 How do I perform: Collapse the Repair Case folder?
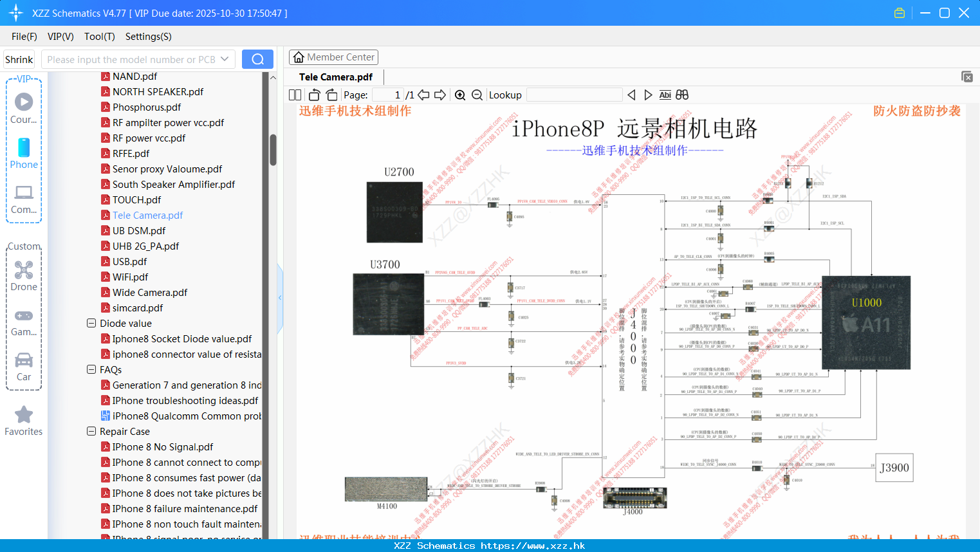tap(91, 431)
